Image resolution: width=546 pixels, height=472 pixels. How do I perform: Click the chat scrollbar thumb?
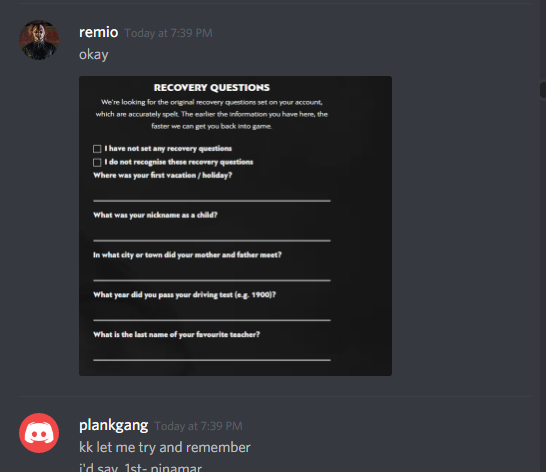coord(543,90)
